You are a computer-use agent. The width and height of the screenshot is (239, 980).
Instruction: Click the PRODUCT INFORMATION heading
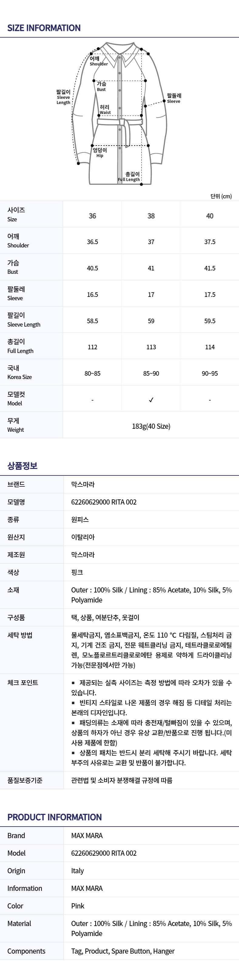[54, 817]
